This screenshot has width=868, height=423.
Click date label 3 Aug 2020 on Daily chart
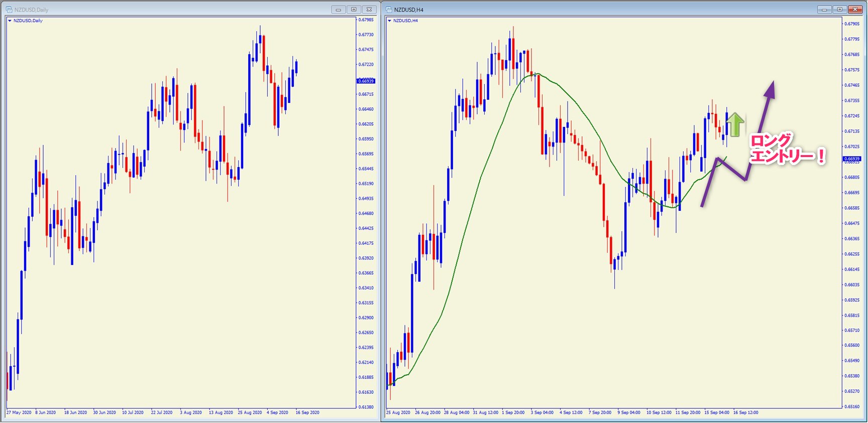(191, 412)
